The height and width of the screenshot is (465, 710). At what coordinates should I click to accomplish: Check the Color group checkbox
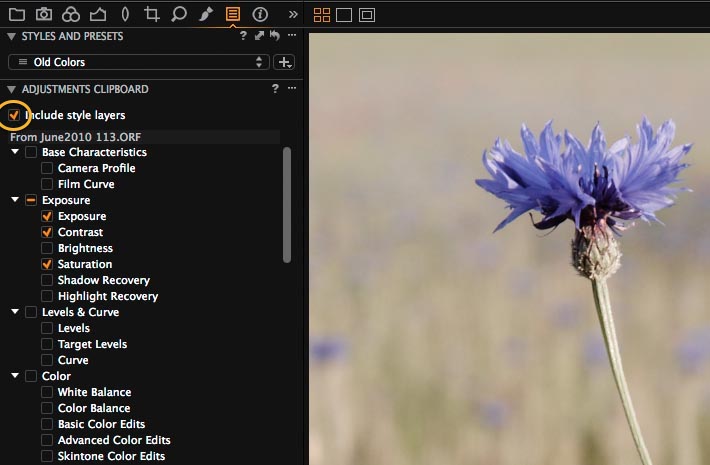pos(31,376)
